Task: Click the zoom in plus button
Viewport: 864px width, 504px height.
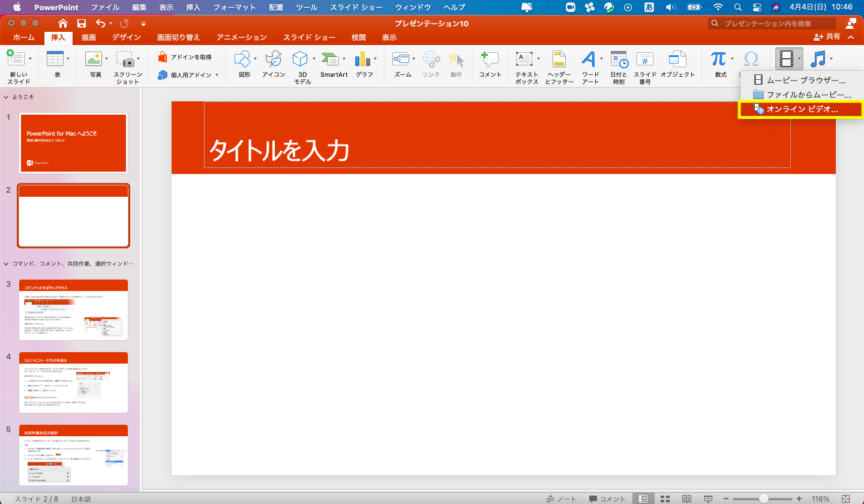Action: (799, 499)
